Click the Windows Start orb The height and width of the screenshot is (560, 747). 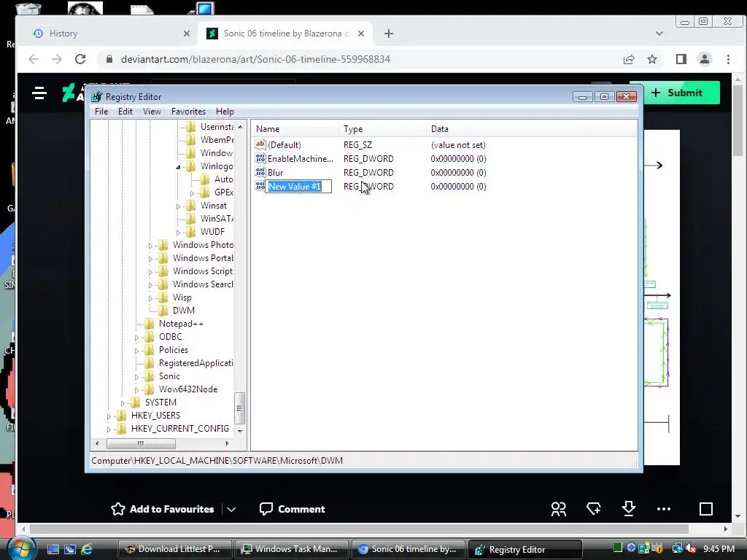point(22,549)
